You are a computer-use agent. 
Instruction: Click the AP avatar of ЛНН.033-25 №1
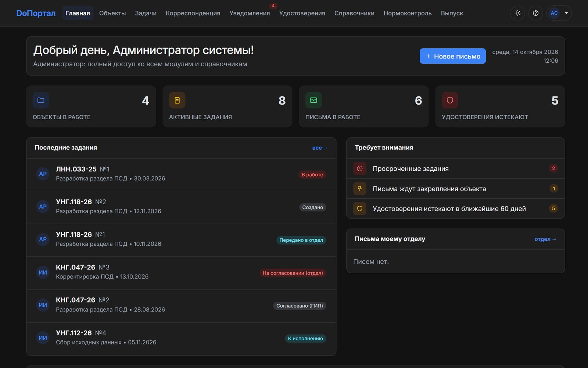click(x=43, y=174)
